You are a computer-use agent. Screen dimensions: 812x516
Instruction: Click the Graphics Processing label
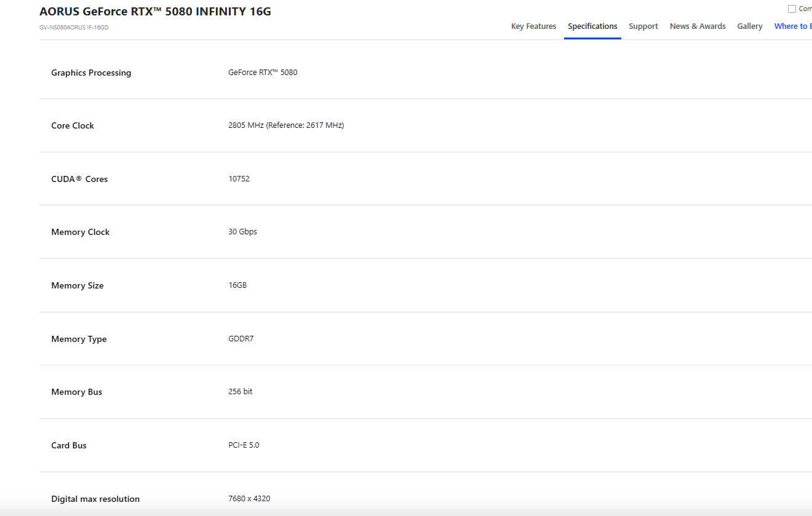coord(91,73)
